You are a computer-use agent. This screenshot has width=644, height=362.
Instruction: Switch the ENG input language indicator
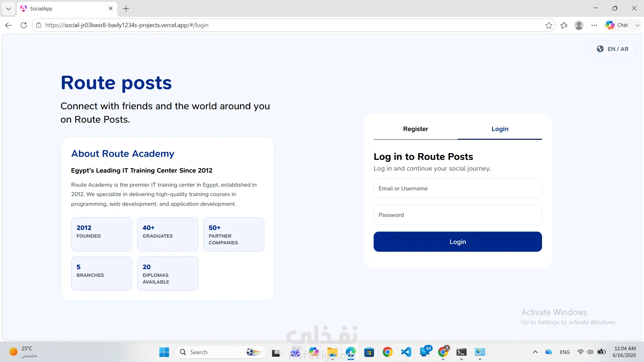coord(565,352)
